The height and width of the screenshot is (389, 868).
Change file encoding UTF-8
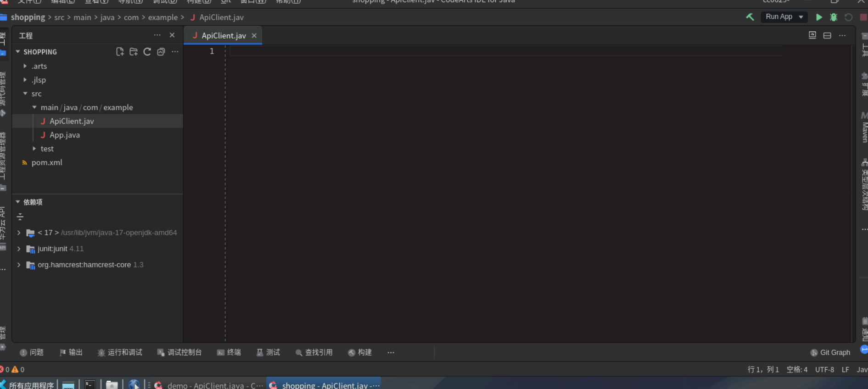click(x=824, y=369)
